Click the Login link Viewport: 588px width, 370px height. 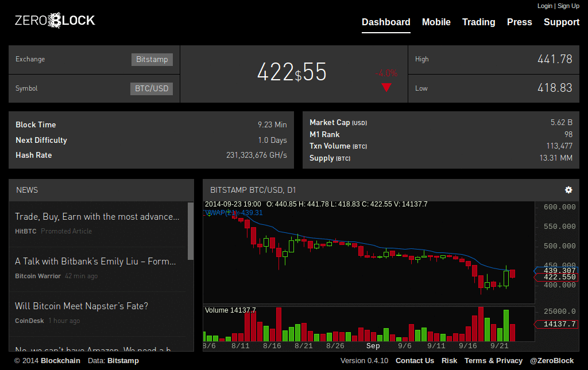point(544,6)
